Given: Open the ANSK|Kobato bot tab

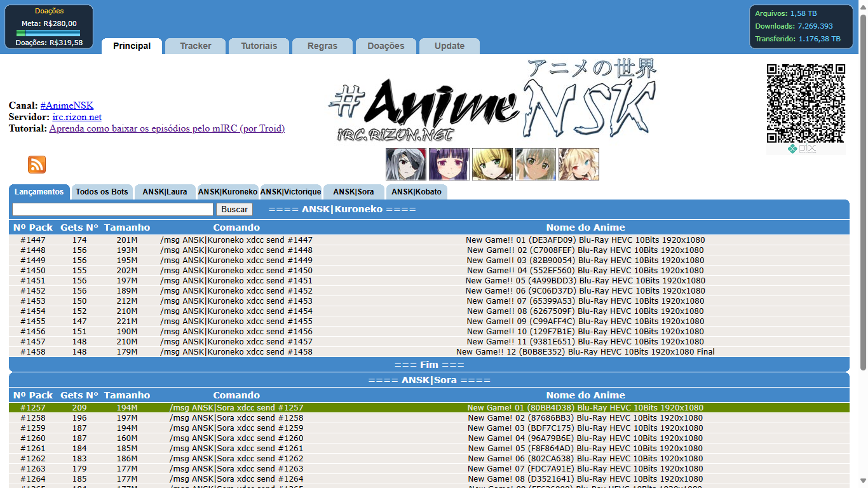Looking at the screenshot, I should tap(417, 191).
